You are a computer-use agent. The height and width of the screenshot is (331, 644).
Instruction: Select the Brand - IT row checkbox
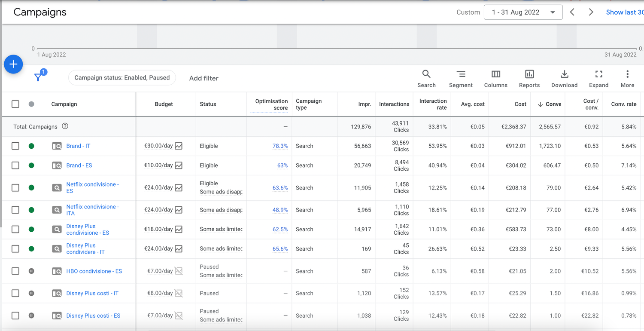click(x=15, y=146)
